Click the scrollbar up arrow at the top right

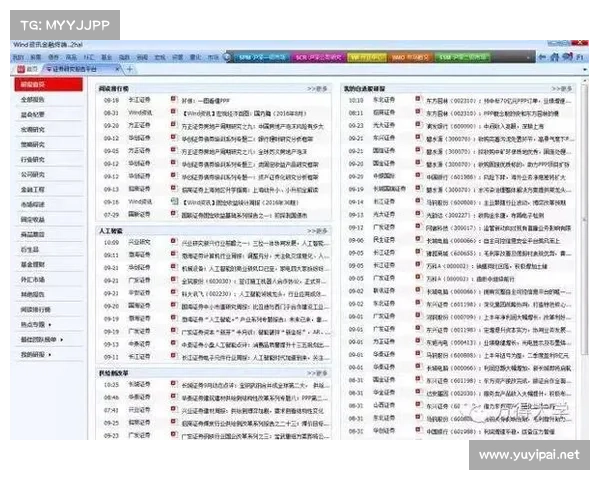pos(585,80)
